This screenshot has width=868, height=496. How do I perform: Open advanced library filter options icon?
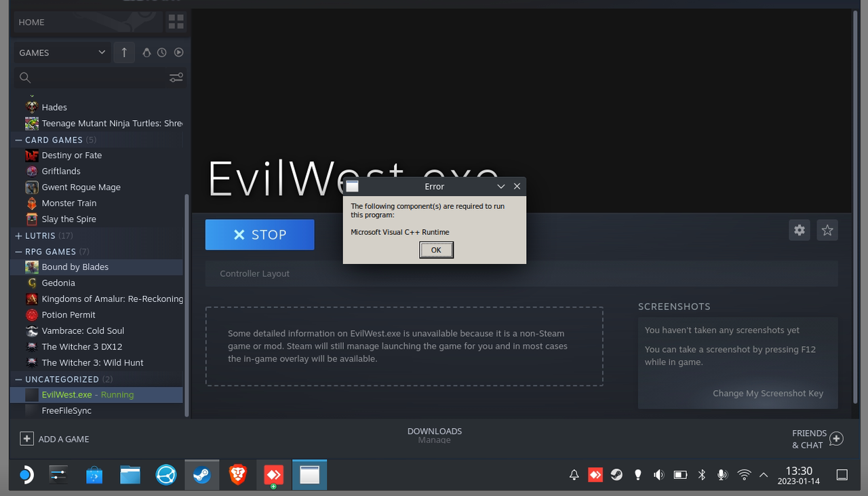[176, 77]
